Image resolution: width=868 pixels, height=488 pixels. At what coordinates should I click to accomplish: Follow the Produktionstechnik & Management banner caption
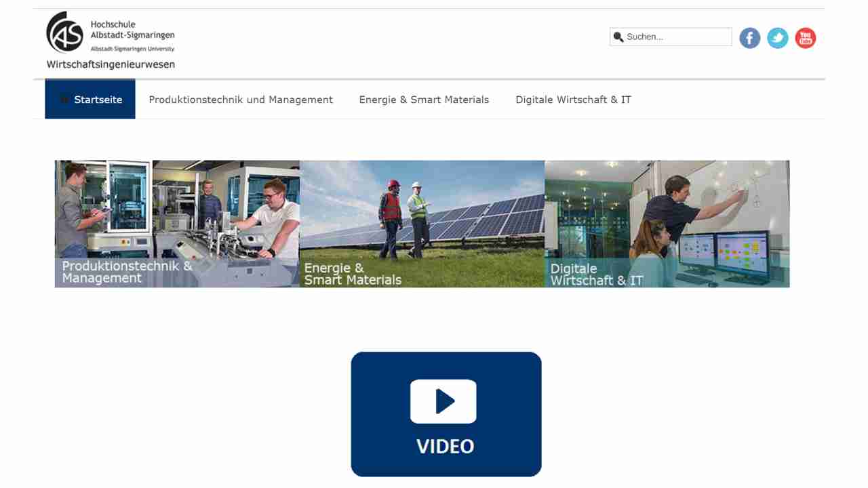127,272
